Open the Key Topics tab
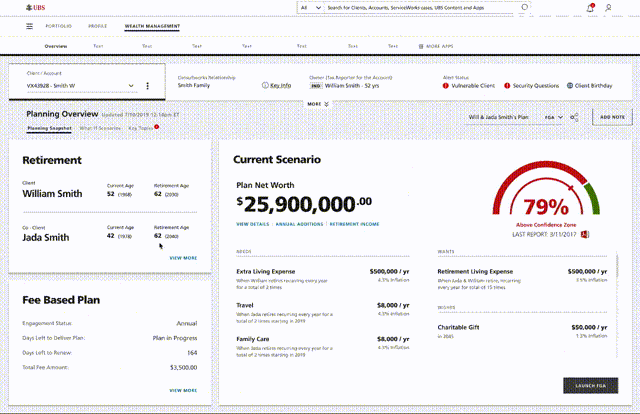The image size is (640, 414). [x=141, y=128]
